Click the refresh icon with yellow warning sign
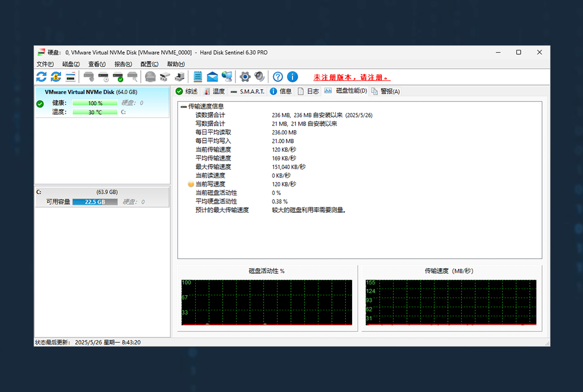Screen dimensions: 583x392 point(56,77)
